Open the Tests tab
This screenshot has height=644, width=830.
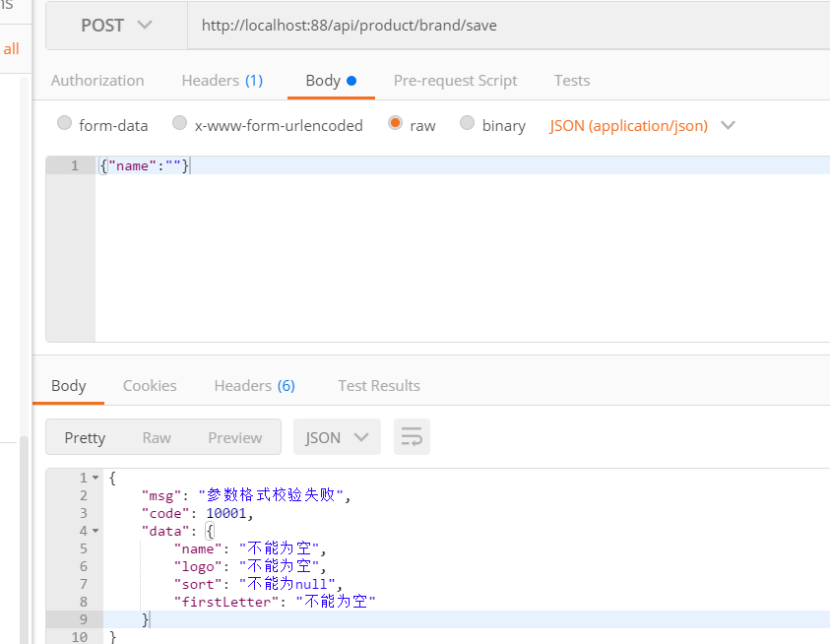572,81
